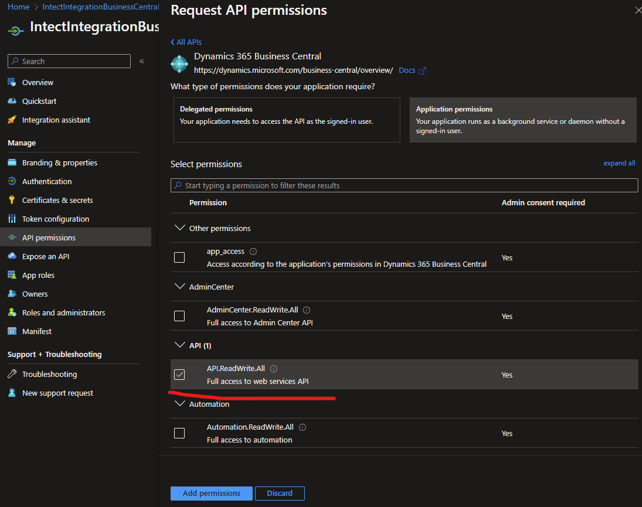
Task: Close the Request API permissions panel
Action: click(x=638, y=10)
